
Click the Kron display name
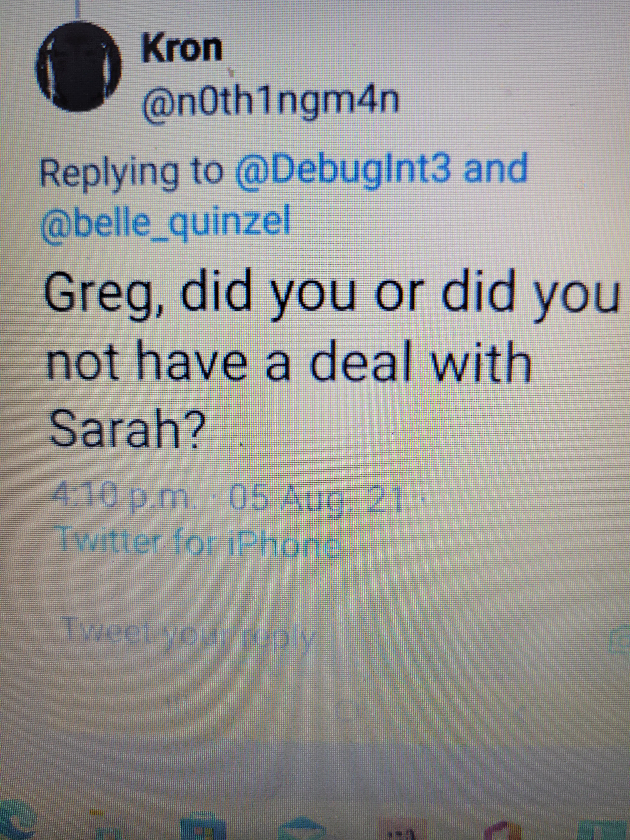181,49
